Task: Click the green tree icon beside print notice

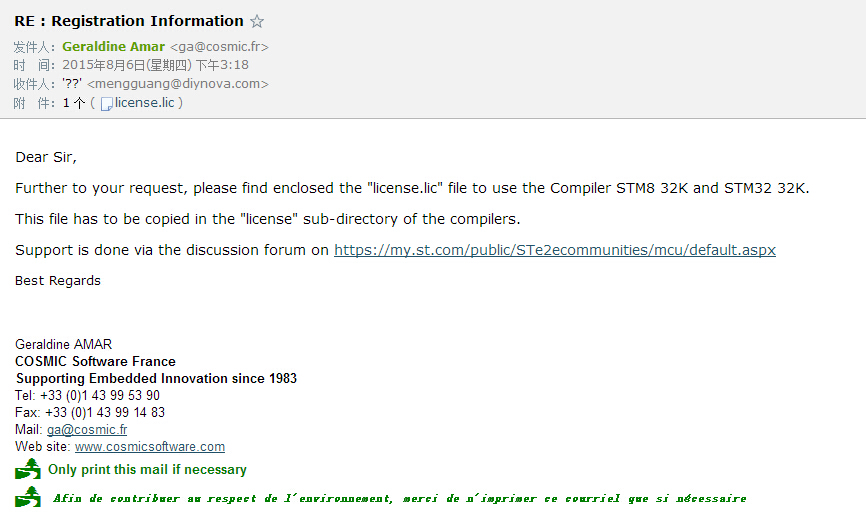Action: (28, 469)
